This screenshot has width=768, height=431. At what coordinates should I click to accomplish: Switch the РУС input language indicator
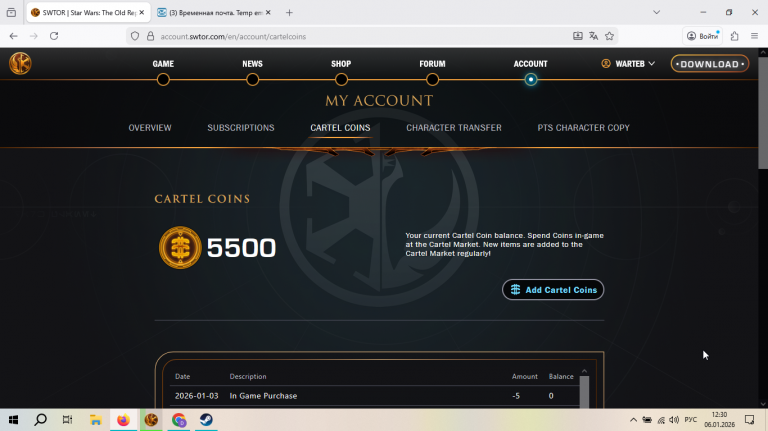click(691, 420)
